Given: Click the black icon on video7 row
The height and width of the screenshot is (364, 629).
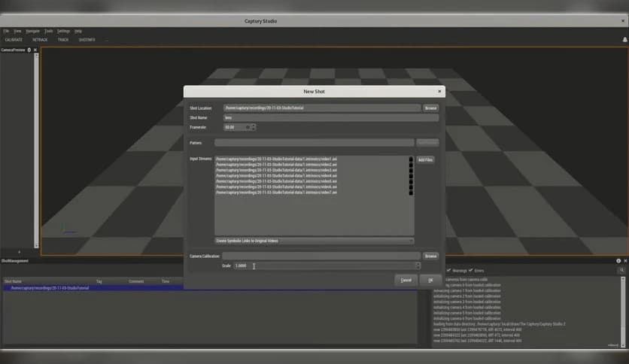Looking at the screenshot, I should pos(411,193).
